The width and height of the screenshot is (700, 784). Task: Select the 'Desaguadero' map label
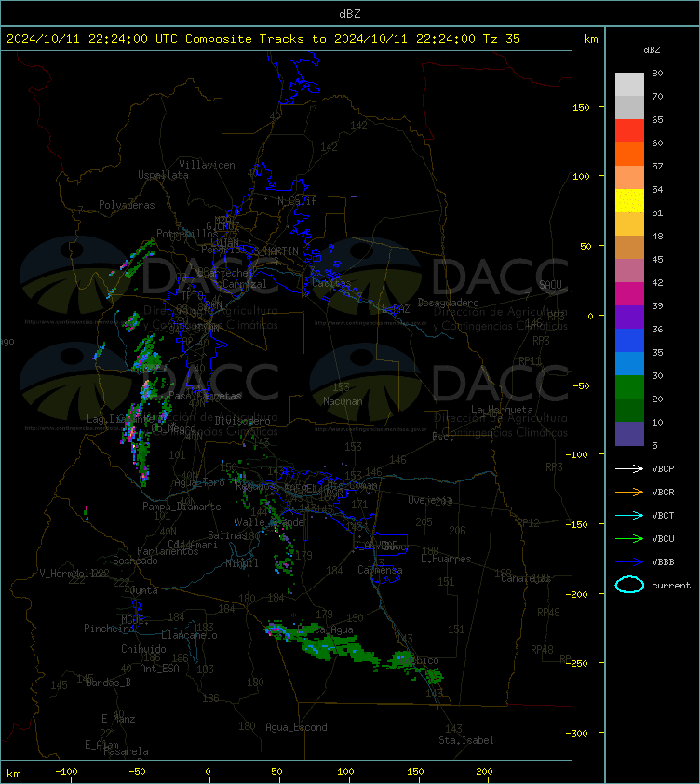coord(448,303)
